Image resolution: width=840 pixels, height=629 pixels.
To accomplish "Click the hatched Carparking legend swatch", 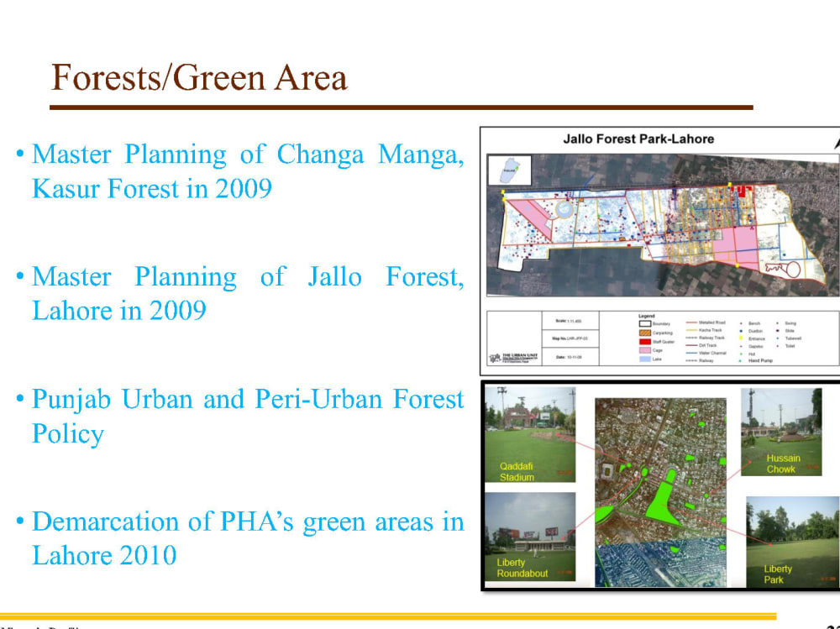I will 645,333.
